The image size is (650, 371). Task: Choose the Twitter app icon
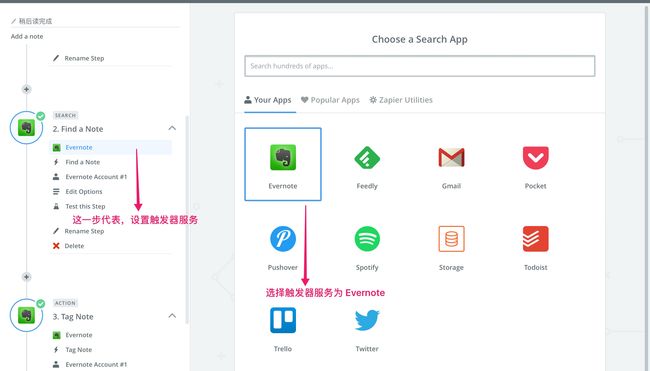click(x=367, y=320)
